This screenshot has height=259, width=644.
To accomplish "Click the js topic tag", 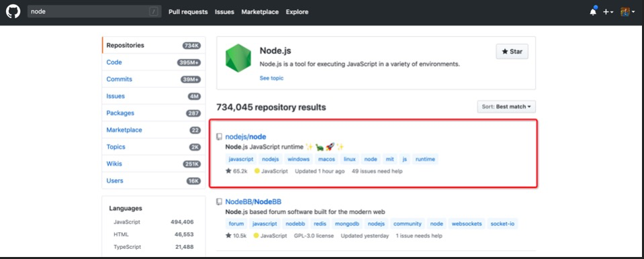I will 405,159.
